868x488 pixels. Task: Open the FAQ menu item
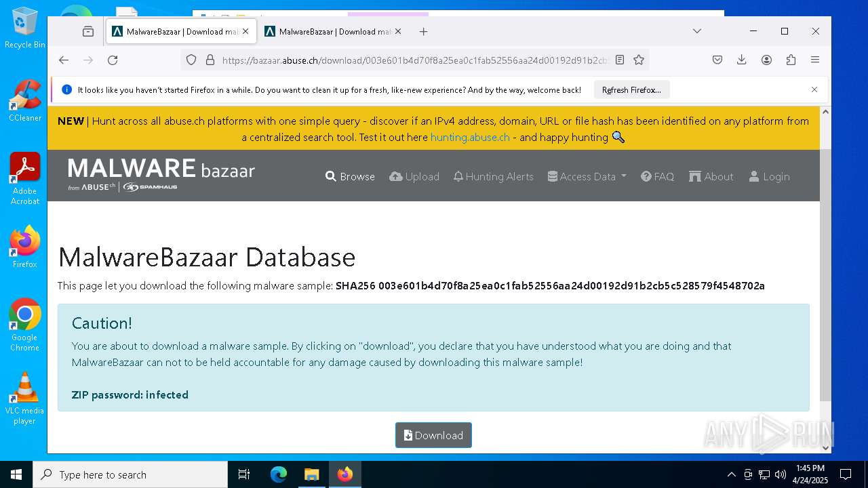[658, 176]
